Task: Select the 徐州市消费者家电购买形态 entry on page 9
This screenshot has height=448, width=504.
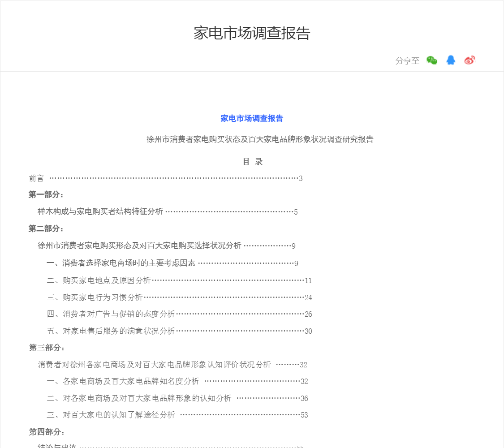Action: coord(167,246)
